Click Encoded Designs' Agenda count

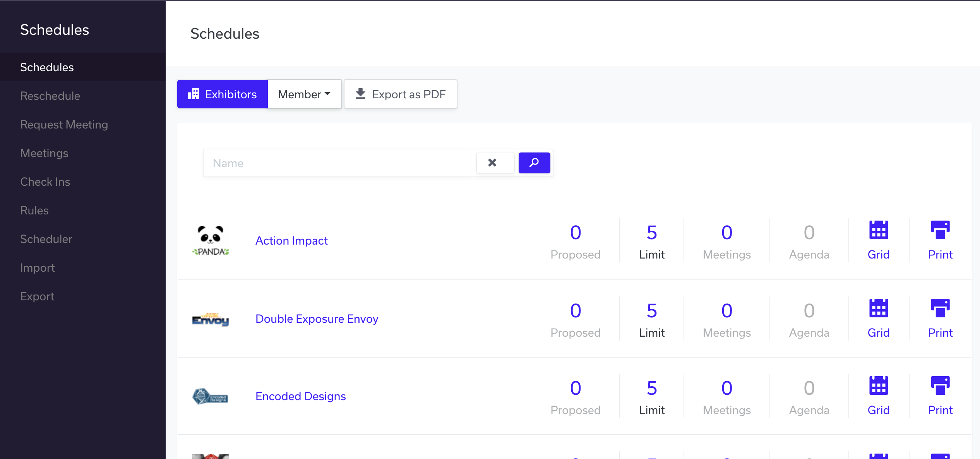[809, 388]
